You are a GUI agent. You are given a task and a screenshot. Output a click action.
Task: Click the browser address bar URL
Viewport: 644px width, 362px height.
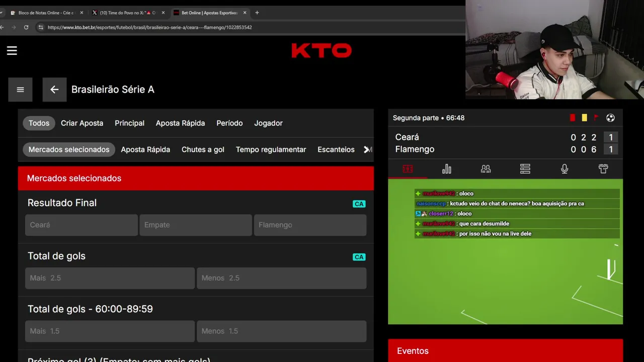click(x=149, y=27)
